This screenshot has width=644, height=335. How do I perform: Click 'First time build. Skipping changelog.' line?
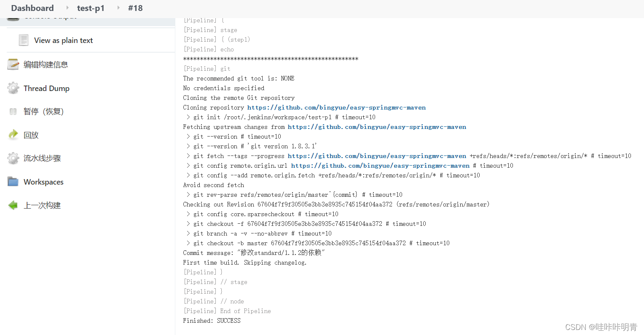point(245,263)
